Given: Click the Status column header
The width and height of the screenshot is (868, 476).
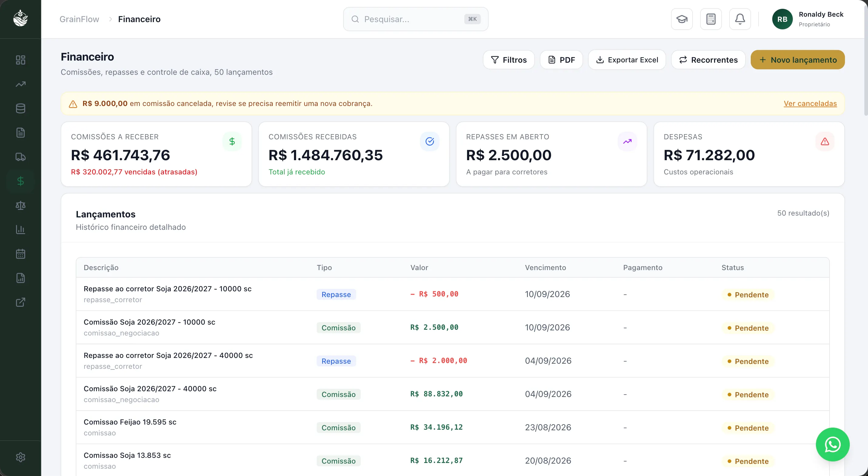Looking at the screenshot, I should click(x=733, y=268).
